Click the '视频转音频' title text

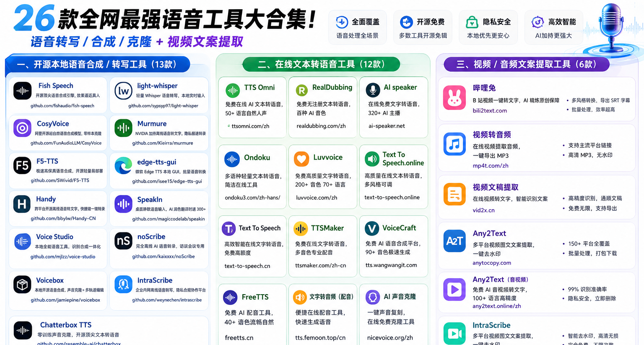492,135
